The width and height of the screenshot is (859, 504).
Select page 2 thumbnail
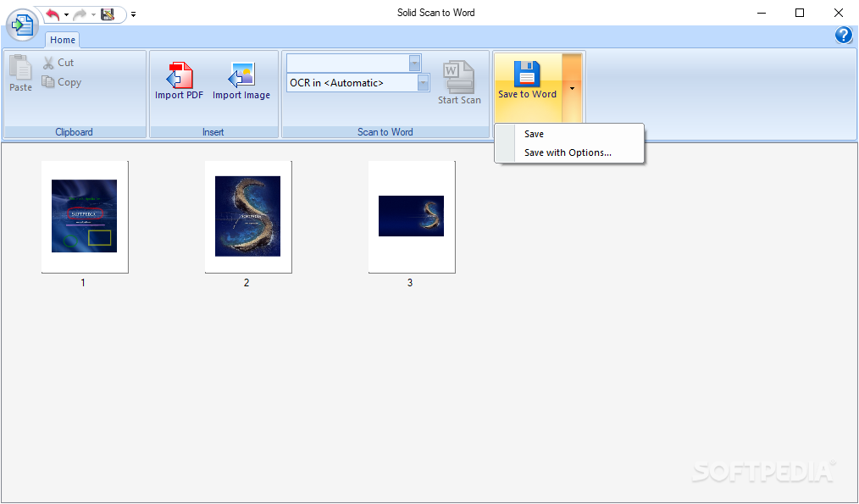[248, 217]
